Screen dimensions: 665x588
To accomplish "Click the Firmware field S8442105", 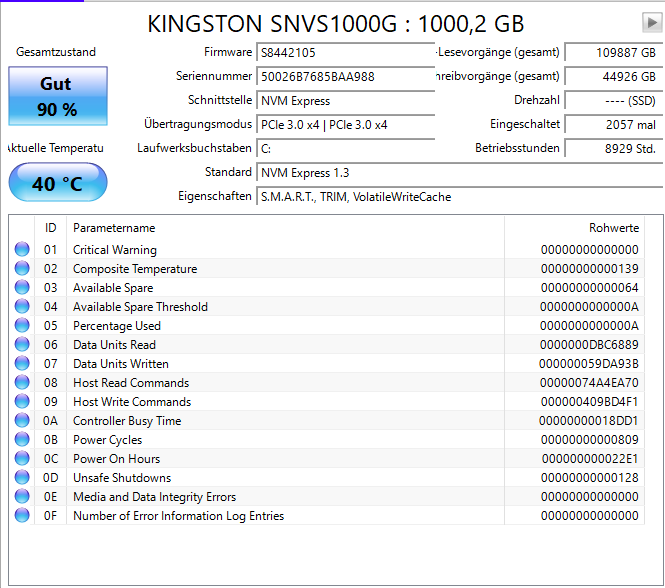I will coord(346,53).
